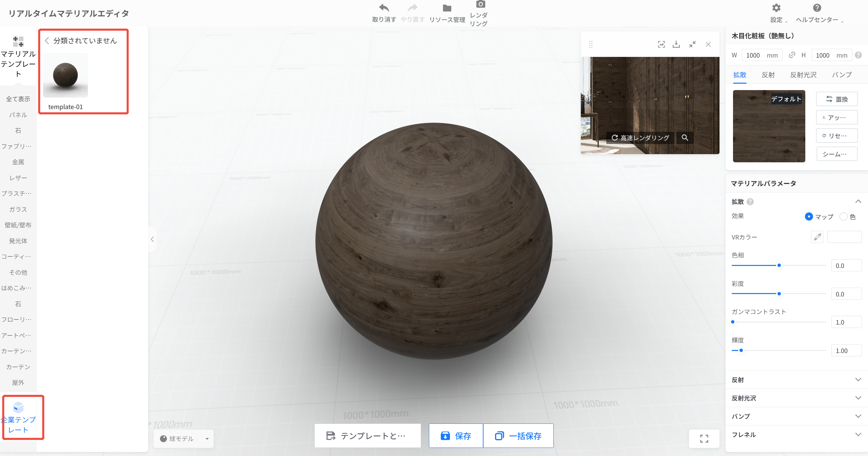The height and width of the screenshot is (456, 868).
Task: Click the デフォルト texture thumbnail
Action: pos(769,126)
